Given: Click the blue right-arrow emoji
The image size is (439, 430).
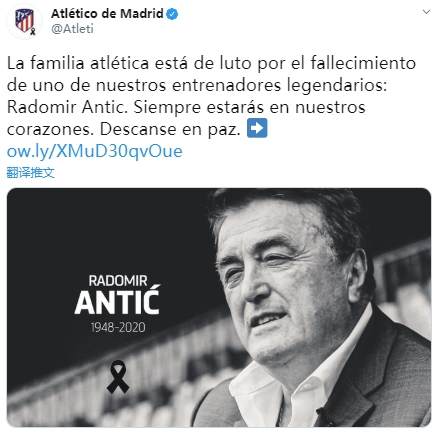Looking at the screenshot, I should (257, 128).
